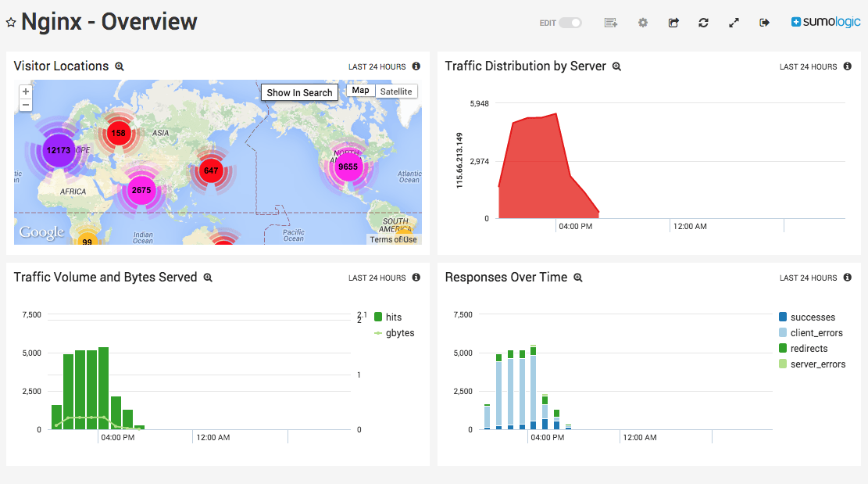
Task: Toggle hits series in legend
Action: click(388, 317)
